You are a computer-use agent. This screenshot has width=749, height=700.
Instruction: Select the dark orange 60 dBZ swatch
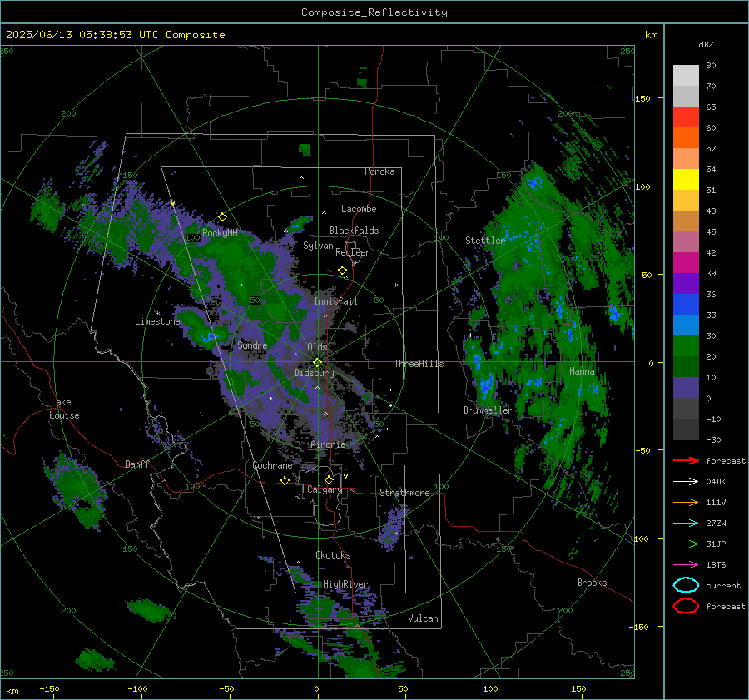tap(686, 137)
